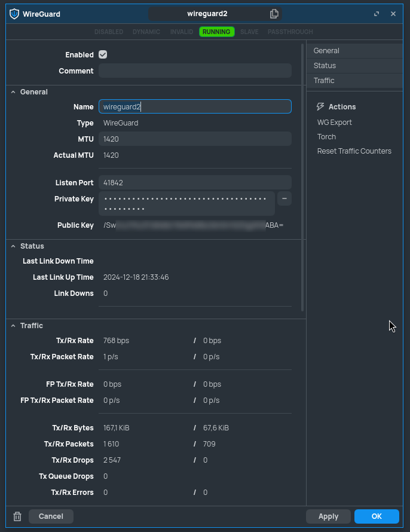This screenshot has width=410, height=532.
Task: Jump to Status in the side panel
Action: pyautogui.click(x=355, y=66)
